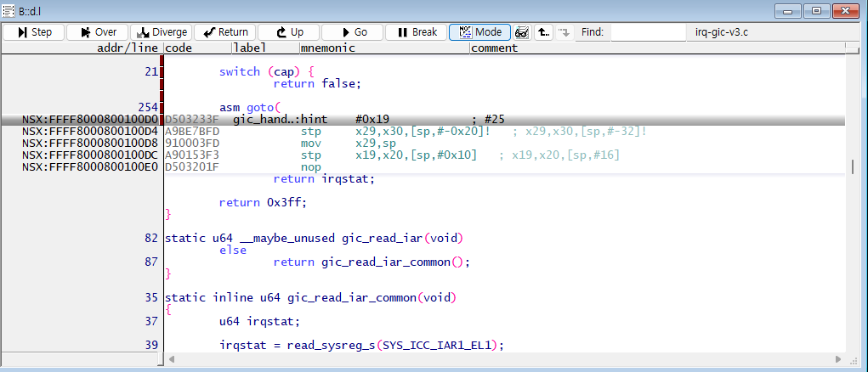
Task: Click source line number 87
Action: [x=151, y=262]
